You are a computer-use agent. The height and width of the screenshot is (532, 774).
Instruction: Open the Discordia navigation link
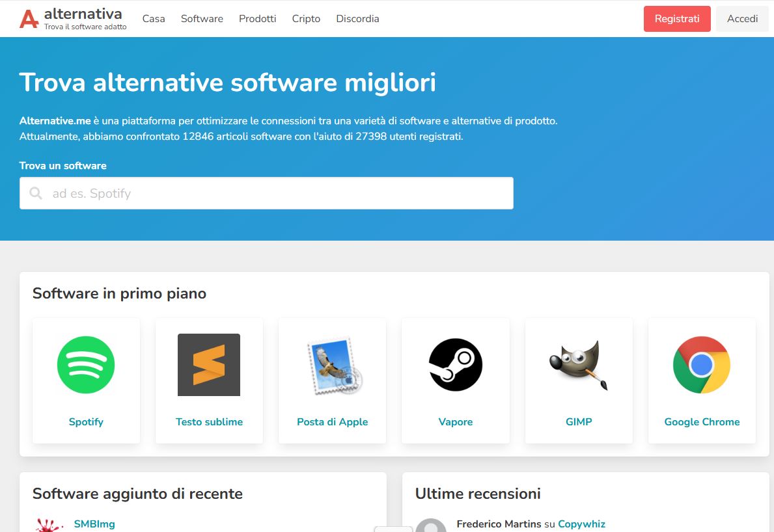tap(357, 19)
